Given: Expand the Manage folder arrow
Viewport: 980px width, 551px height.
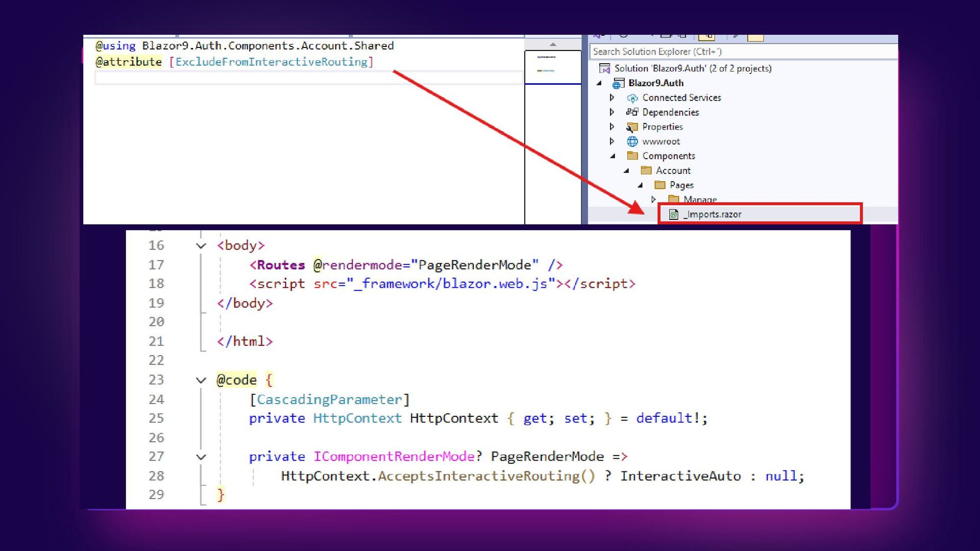Looking at the screenshot, I should click(653, 199).
